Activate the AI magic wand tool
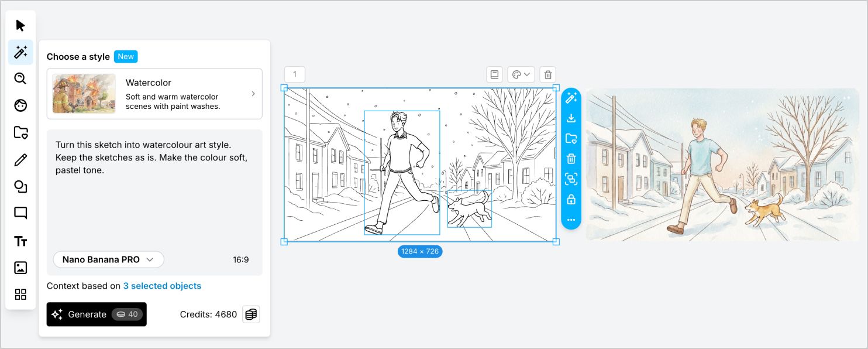Screen dimensions: 868x349 [20, 52]
